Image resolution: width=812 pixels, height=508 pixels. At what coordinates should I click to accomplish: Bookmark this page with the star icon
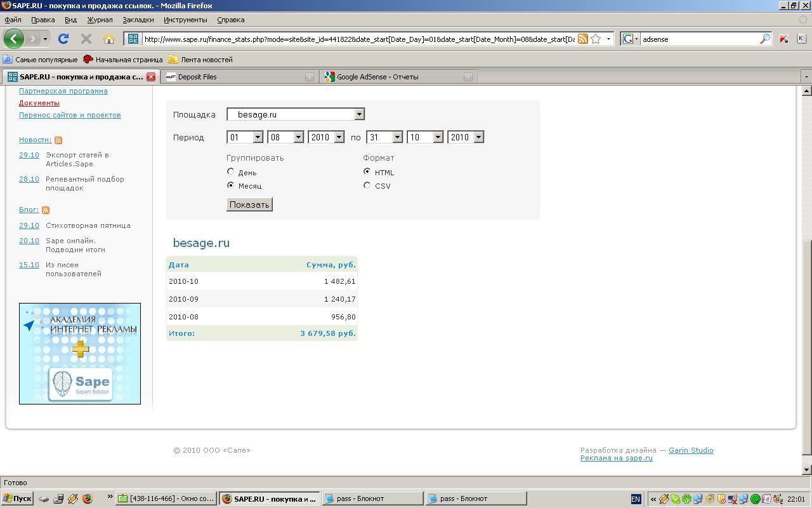click(x=596, y=39)
